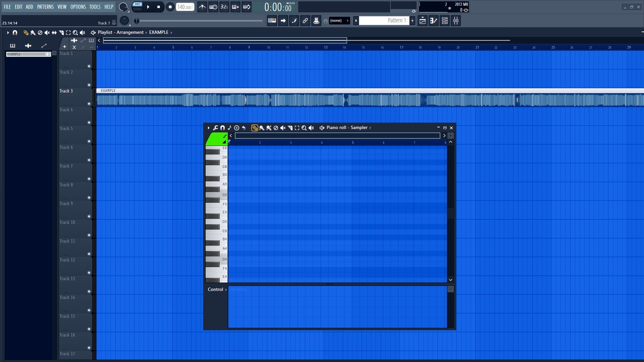The image size is (644, 362).
Task: Add a new pattern with plus button
Action: [x=413, y=21]
